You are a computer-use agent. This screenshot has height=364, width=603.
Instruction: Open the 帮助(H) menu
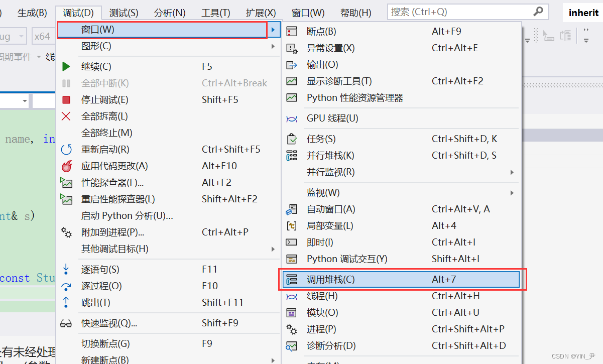356,13
